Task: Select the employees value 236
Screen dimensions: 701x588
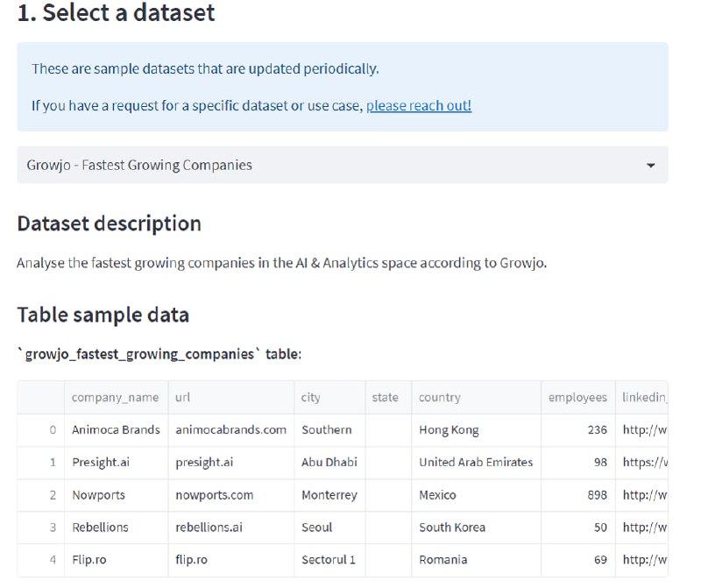Action: [x=578, y=430]
